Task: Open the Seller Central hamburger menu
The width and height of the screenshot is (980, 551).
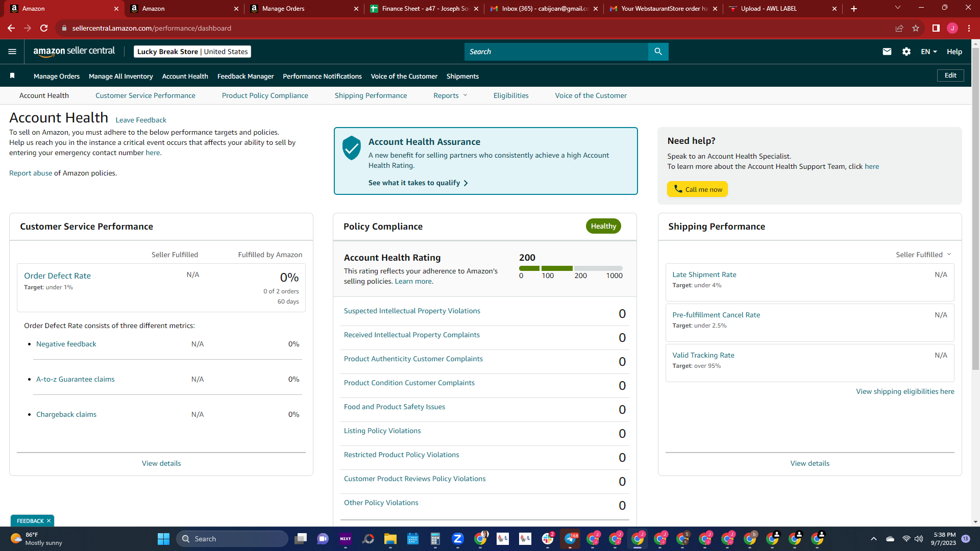Action: tap(12, 52)
